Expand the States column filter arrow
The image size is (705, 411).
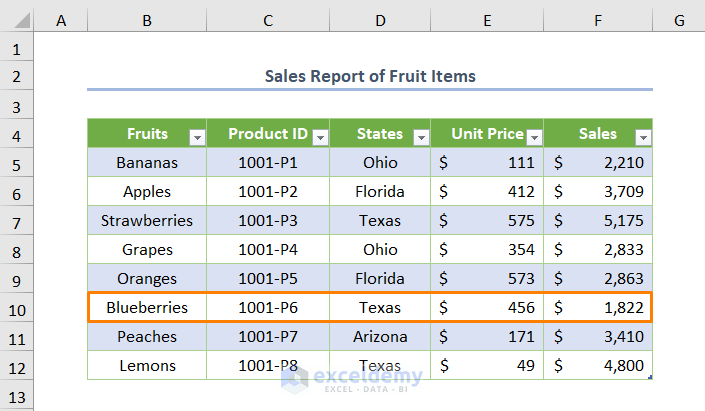coord(421,137)
